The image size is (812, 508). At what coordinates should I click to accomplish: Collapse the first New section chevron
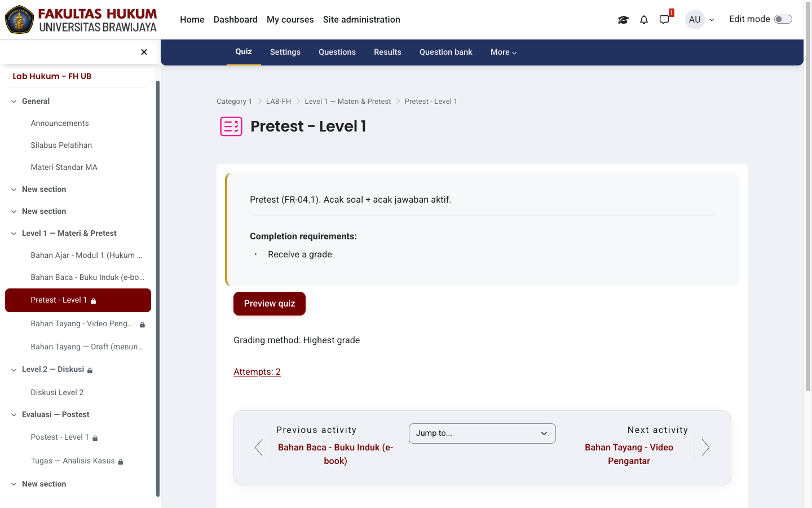(14, 190)
